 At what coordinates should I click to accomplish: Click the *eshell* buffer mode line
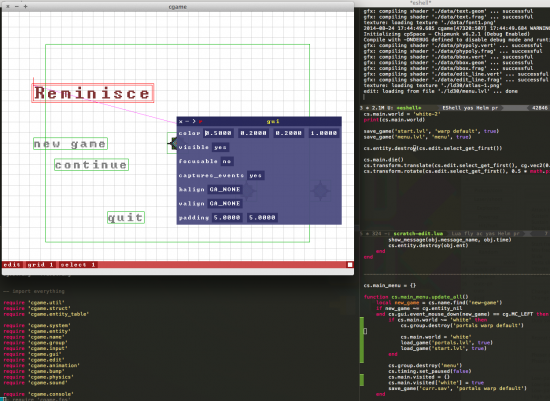pos(455,108)
